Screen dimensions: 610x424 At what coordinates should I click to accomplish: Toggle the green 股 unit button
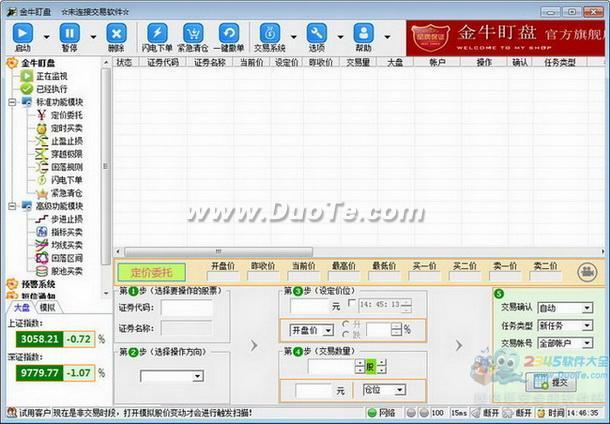(370, 366)
